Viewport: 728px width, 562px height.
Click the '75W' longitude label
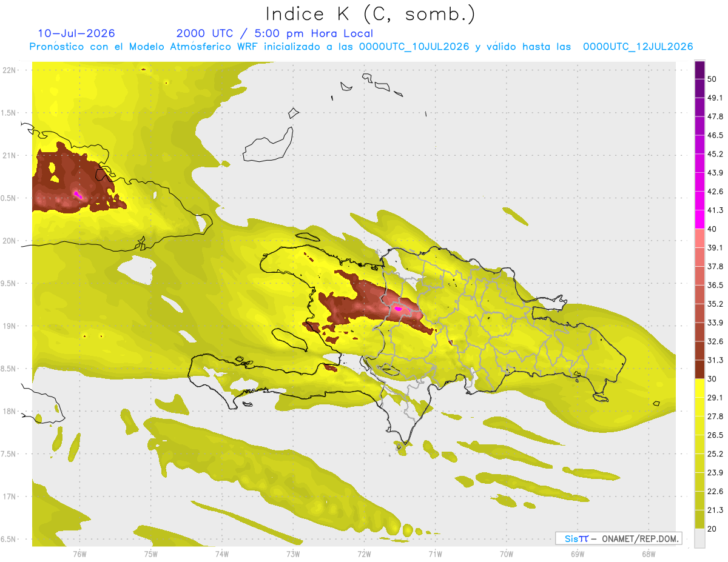point(151,554)
